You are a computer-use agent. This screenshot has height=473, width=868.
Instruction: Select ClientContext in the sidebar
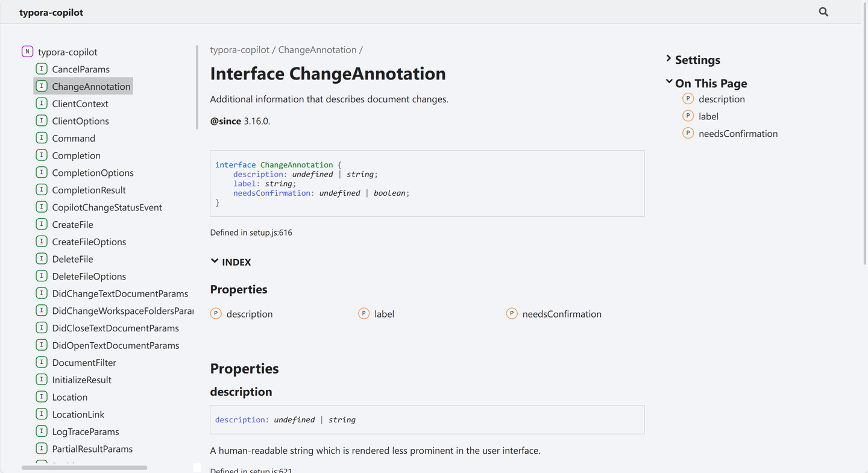pos(80,103)
